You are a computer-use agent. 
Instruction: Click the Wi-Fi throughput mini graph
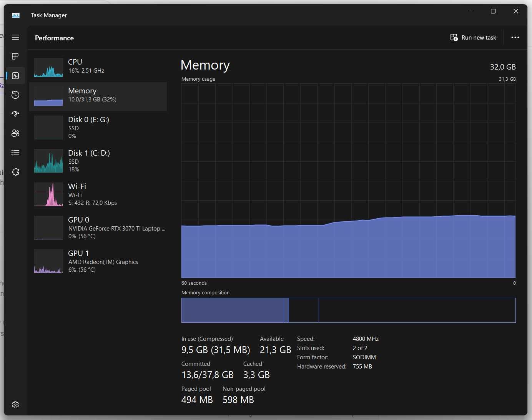tap(48, 194)
